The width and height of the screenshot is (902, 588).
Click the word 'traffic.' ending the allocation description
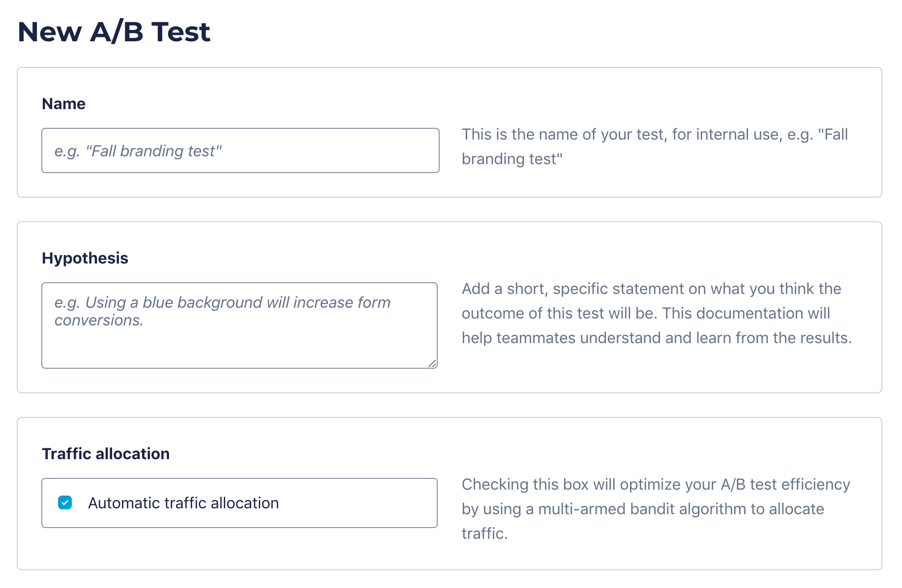(x=484, y=533)
